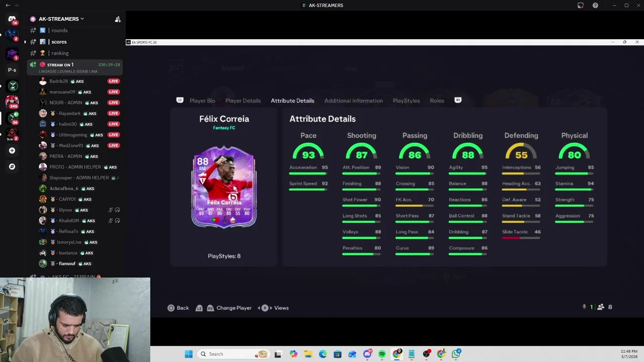Watch Badrik28's LIVE stream badge
The image size is (644, 362).
[x=113, y=81]
